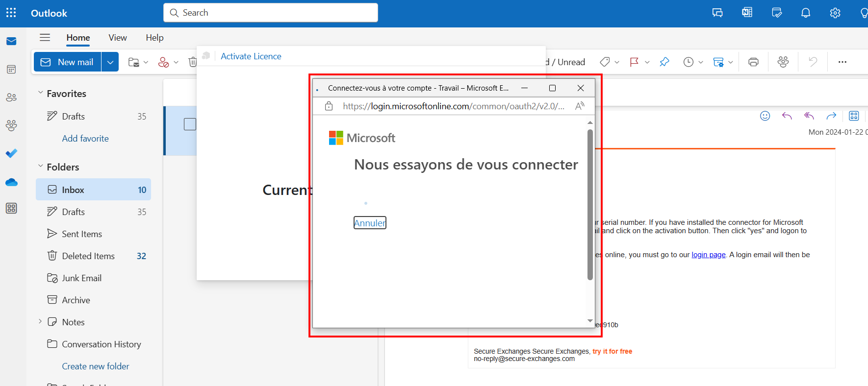Focus the Search box
This screenshot has height=386, width=868.
(x=271, y=13)
